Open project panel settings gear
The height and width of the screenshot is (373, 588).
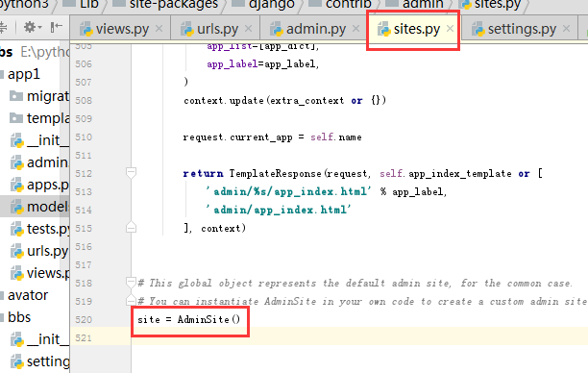pos(33,27)
